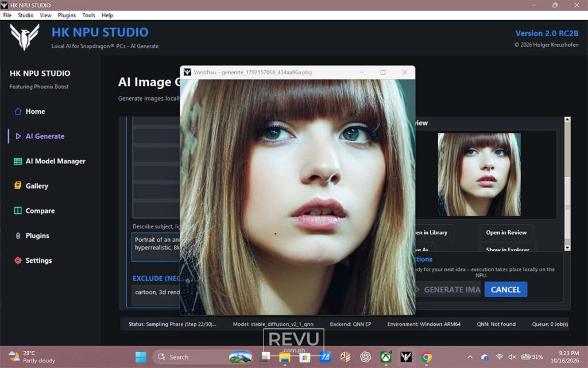Click the Version 2.0 RC2B label
Screen dimensions: 588x368
click(x=547, y=33)
